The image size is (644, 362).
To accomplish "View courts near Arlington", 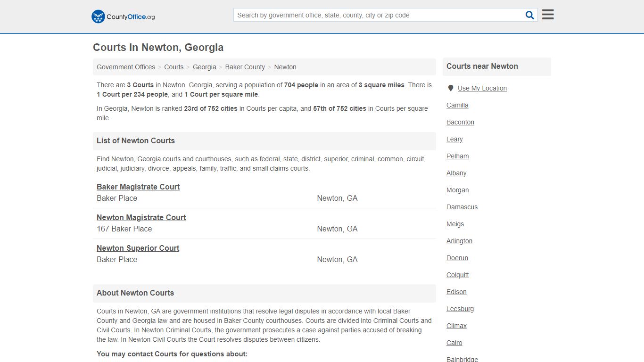I will 459,241.
